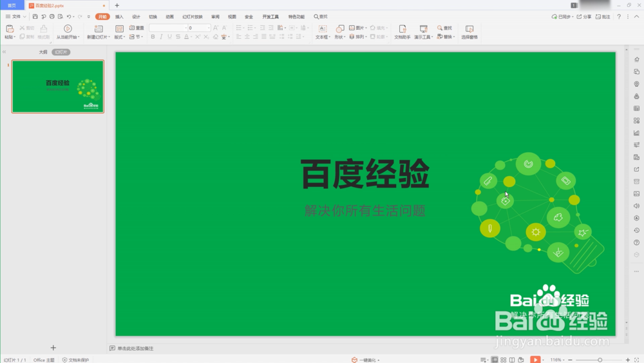Click the search (查找) magnifier in menu bar
The image size is (644, 363).
tap(316, 17)
